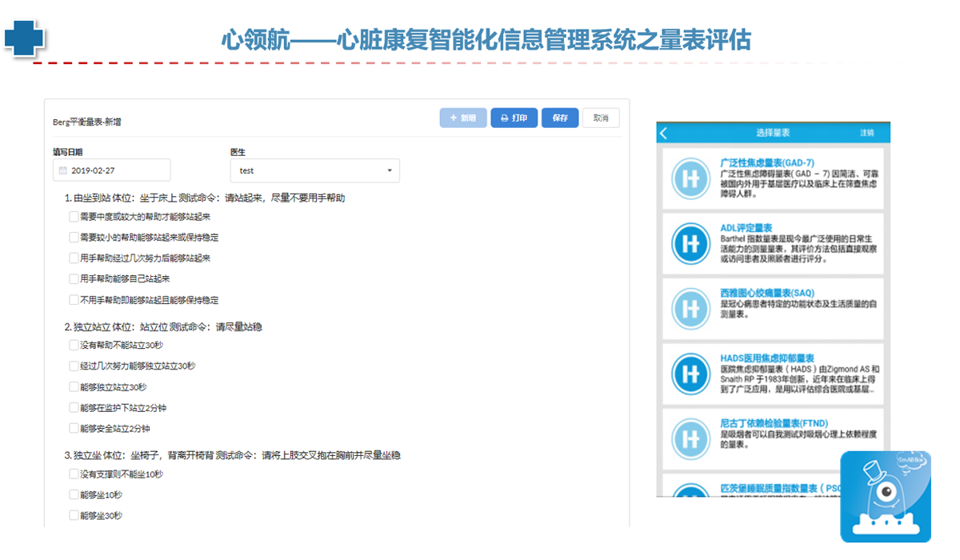
Task: Click the 打印 print button
Action: pyautogui.click(x=514, y=118)
